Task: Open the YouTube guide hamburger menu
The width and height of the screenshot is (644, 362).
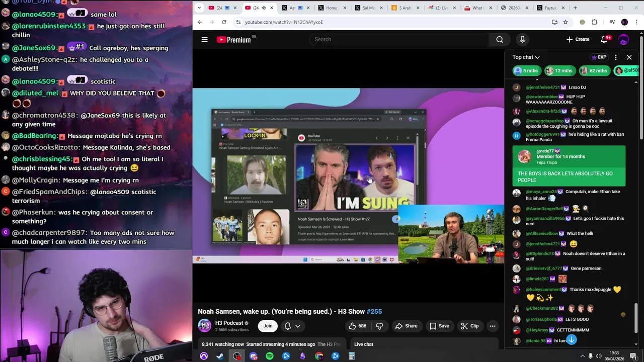Action: (204, 39)
